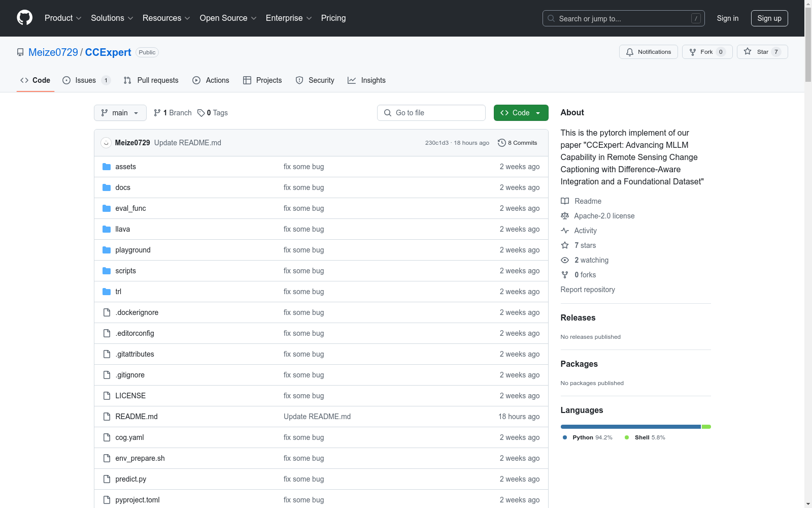Open the Update README.md commit message in header
812x508 pixels.
point(188,143)
